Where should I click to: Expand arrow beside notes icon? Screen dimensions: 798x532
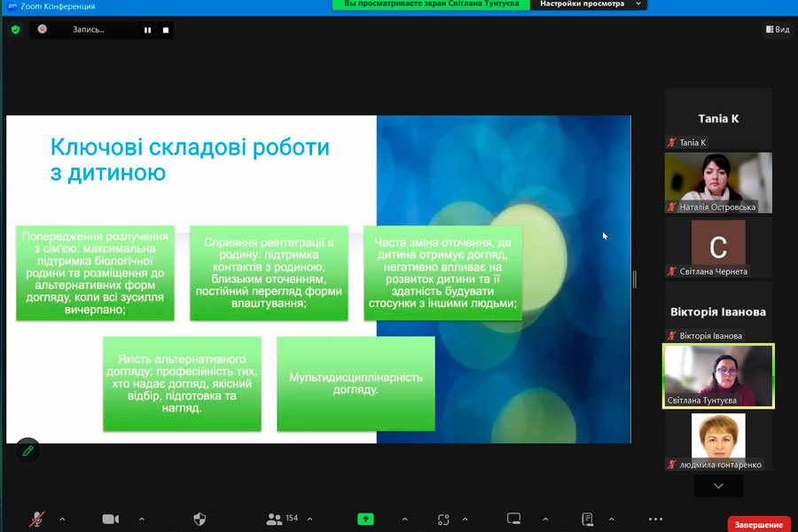611,520
